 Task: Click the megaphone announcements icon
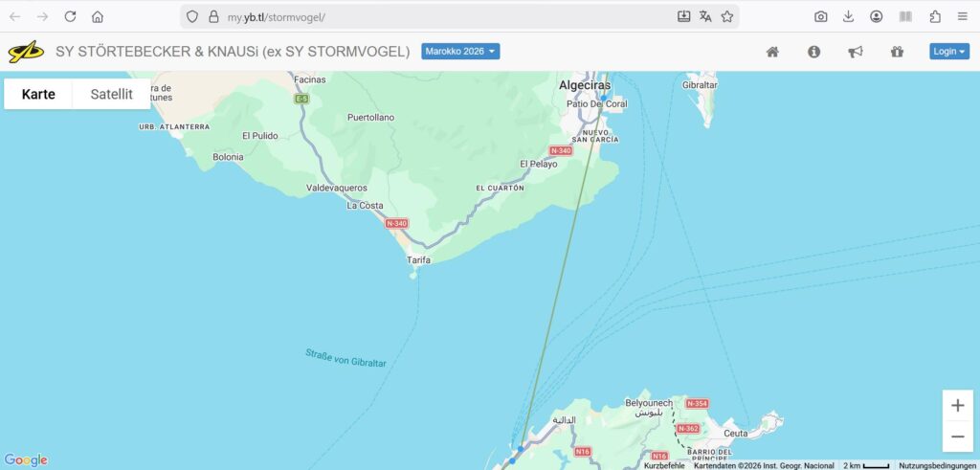[855, 52]
